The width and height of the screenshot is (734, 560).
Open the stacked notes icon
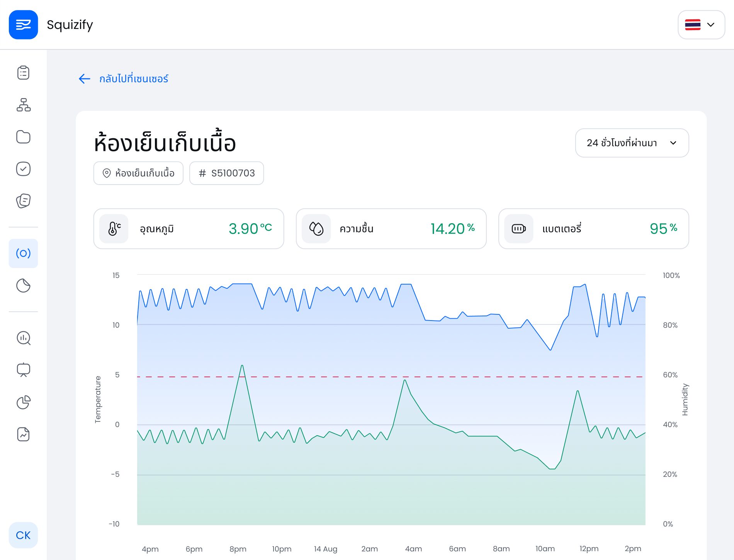tap(23, 201)
